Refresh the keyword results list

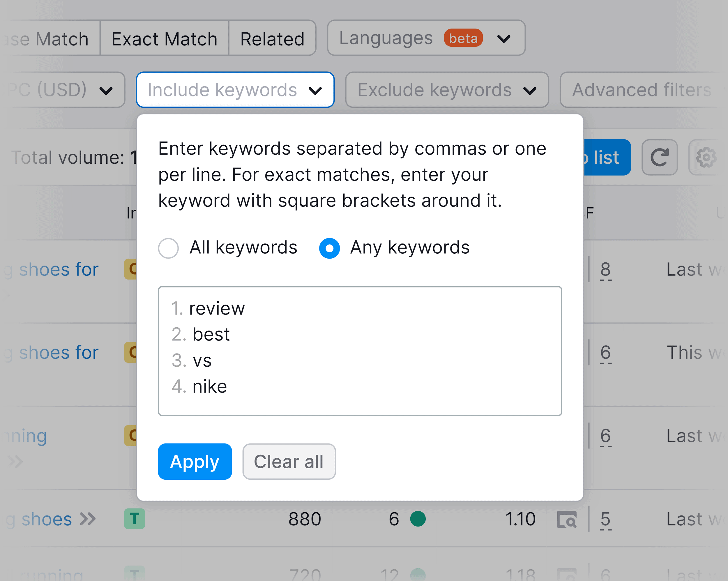(x=660, y=158)
